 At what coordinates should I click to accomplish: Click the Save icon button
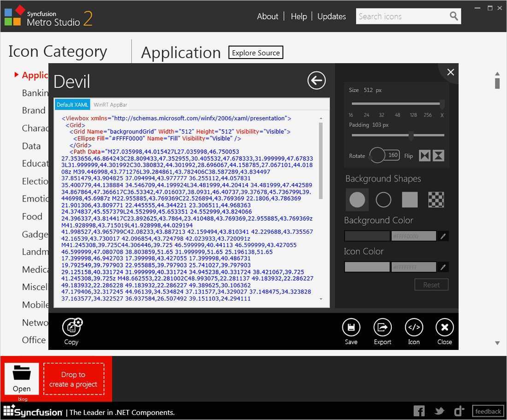pos(351,327)
